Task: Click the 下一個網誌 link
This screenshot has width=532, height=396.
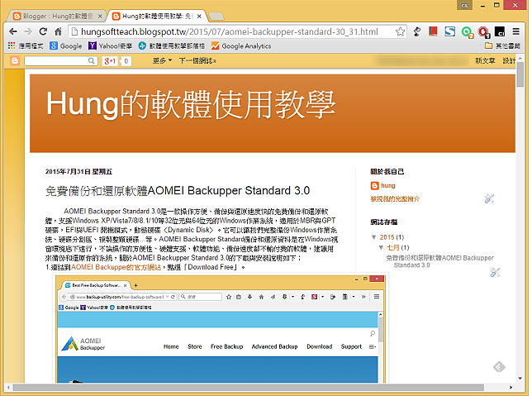Action: pyautogui.click(x=197, y=61)
